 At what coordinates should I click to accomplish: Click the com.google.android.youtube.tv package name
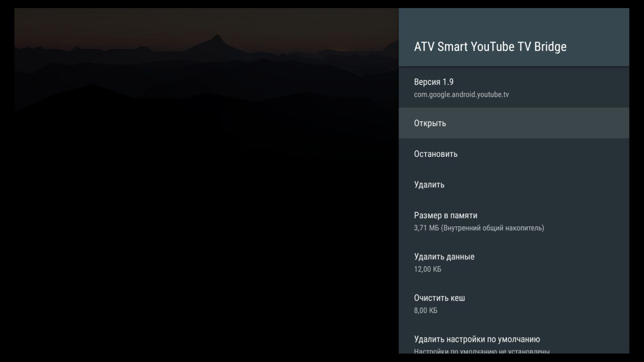[x=461, y=95]
